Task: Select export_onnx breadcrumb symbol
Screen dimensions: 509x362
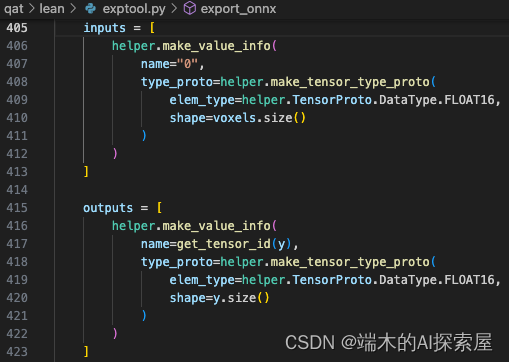Action: (238, 9)
